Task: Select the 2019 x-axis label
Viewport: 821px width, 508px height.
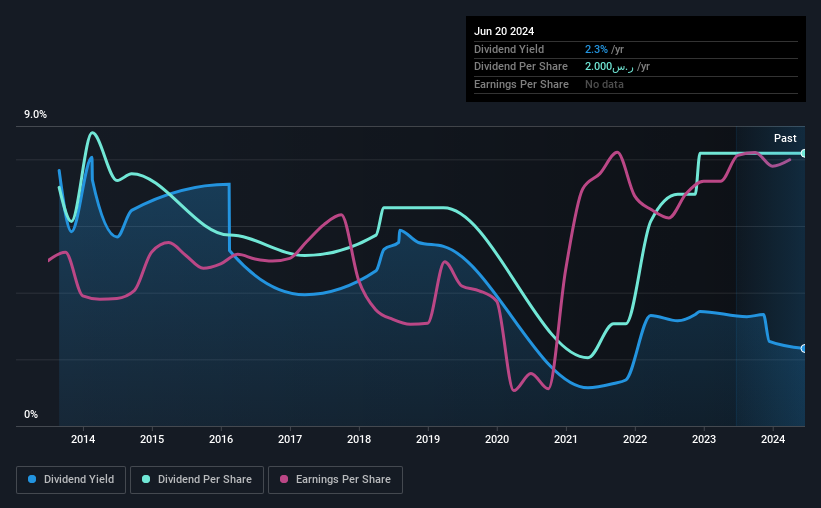Action: [428, 439]
